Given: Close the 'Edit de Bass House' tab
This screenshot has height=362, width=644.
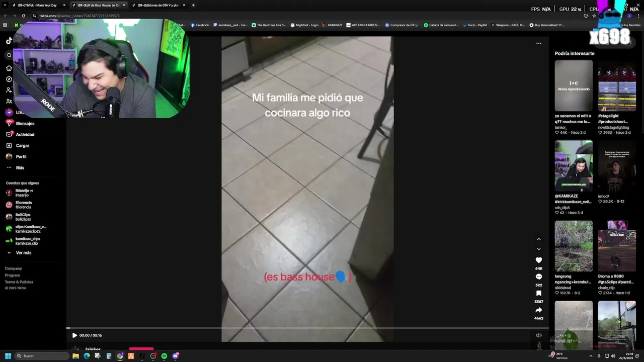Looking at the screenshot, I should [x=124, y=5].
